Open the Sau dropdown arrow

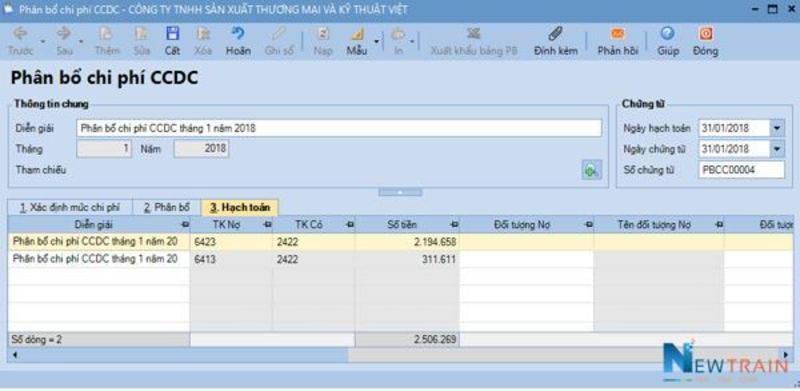pos(81,41)
